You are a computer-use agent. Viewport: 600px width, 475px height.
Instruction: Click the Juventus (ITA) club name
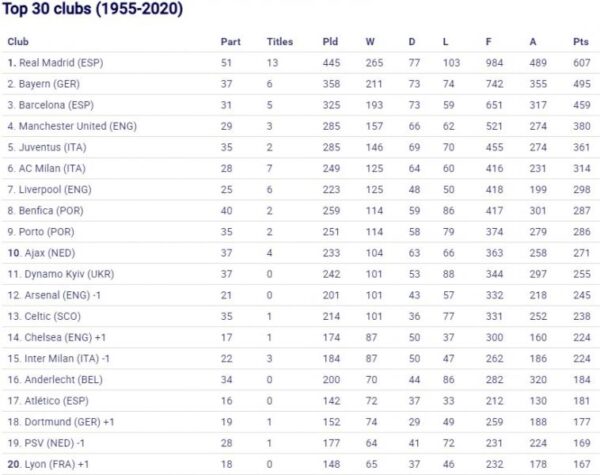coord(53,147)
